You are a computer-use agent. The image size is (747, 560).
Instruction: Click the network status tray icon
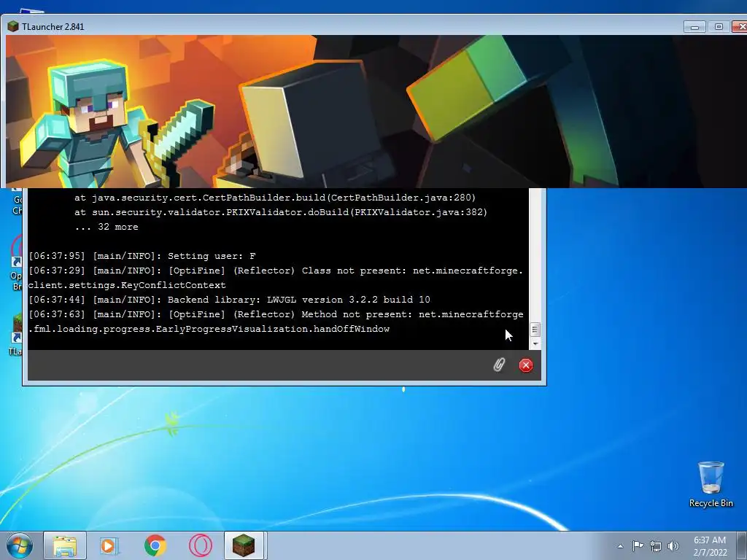[656, 546]
